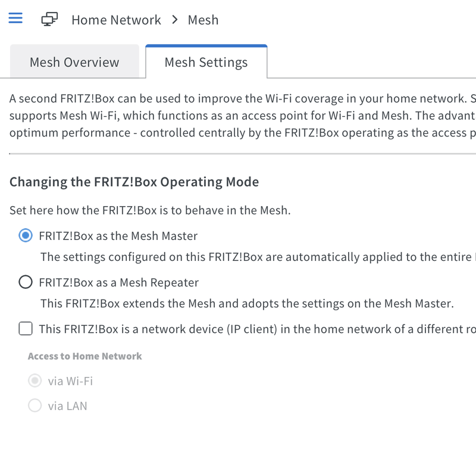Click the Mesh Repeater description sentence

[x=246, y=304]
